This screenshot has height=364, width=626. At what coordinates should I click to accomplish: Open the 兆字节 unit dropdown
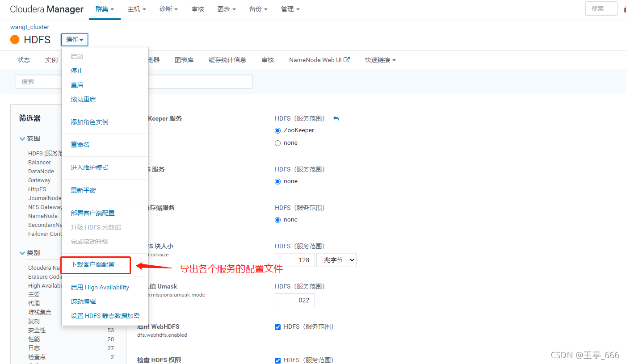pyautogui.click(x=336, y=259)
